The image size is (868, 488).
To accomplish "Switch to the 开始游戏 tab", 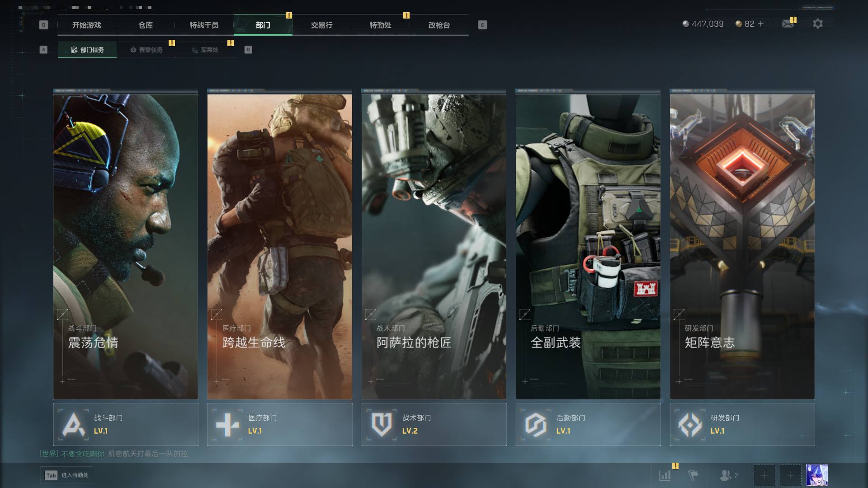I will coord(87,25).
